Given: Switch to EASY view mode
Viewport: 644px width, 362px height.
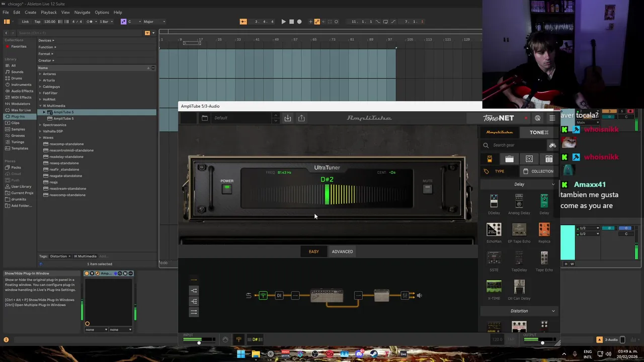Looking at the screenshot, I should (x=314, y=251).
